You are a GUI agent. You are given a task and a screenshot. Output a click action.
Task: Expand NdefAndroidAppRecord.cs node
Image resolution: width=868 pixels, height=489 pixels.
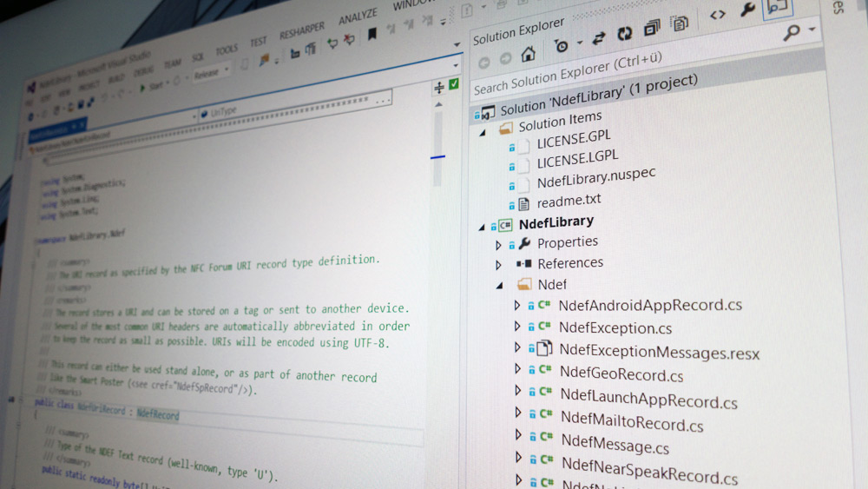[x=517, y=305]
